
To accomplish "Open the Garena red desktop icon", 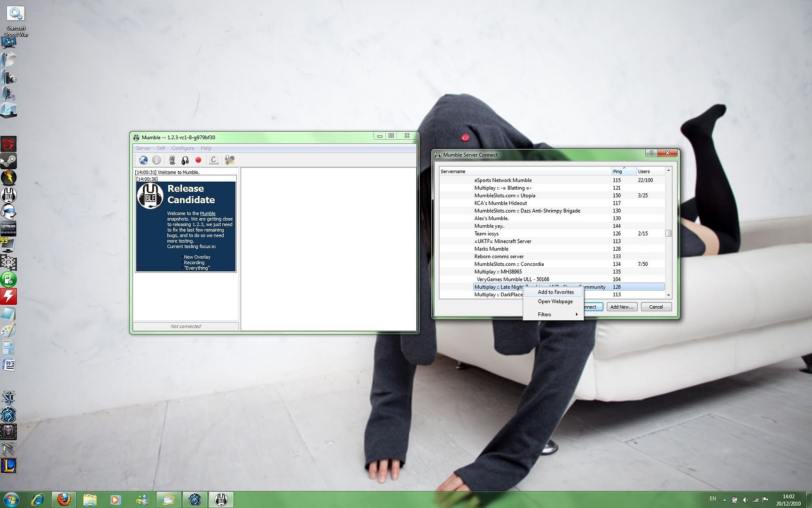I will click(8, 144).
